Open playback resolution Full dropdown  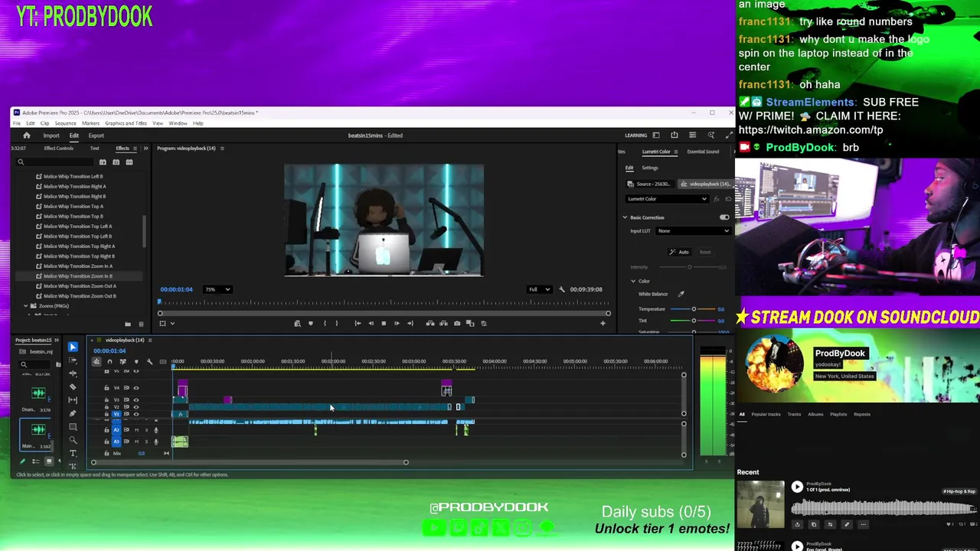(539, 289)
